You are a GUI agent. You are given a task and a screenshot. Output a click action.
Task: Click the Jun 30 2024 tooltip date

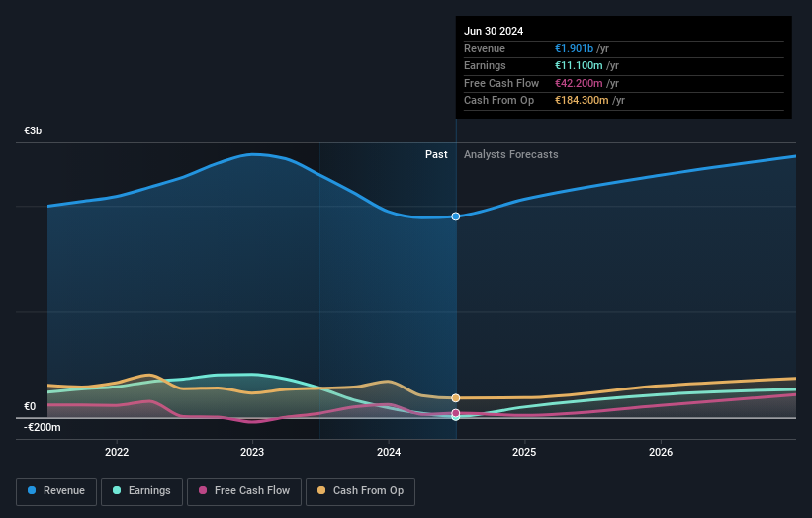point(493,31)
